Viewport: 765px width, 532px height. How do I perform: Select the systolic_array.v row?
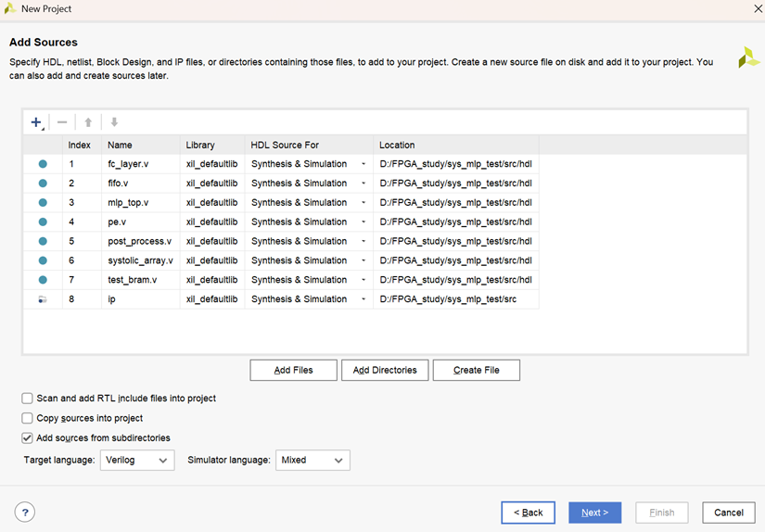(140, 260)
